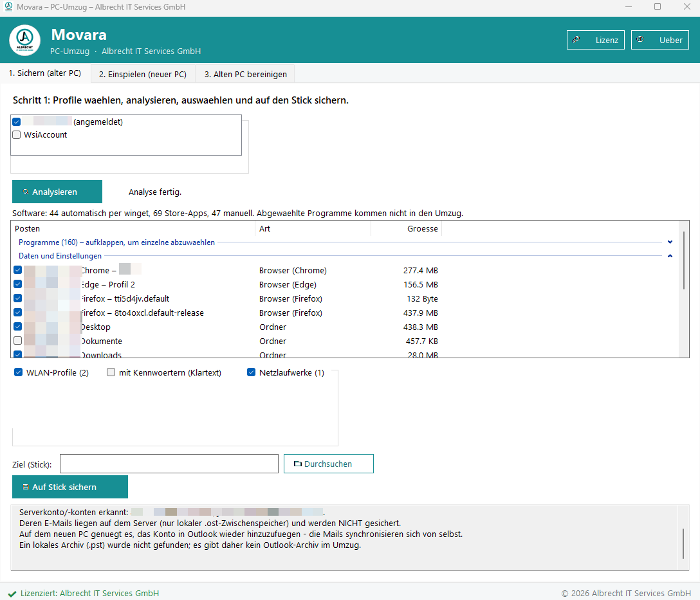700x600 pixels.
Task: Open the 3. Alten PC bereinigen tab
Action: tap(246, 74)
